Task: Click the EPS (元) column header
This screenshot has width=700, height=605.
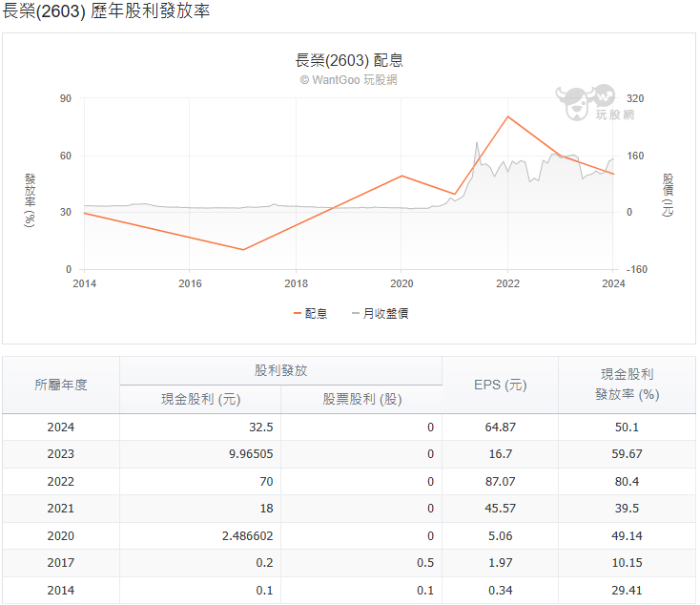Action: pos(500,385)
